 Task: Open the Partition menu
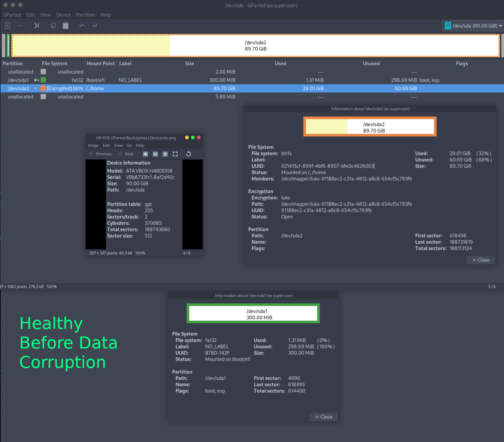(86, 15)
